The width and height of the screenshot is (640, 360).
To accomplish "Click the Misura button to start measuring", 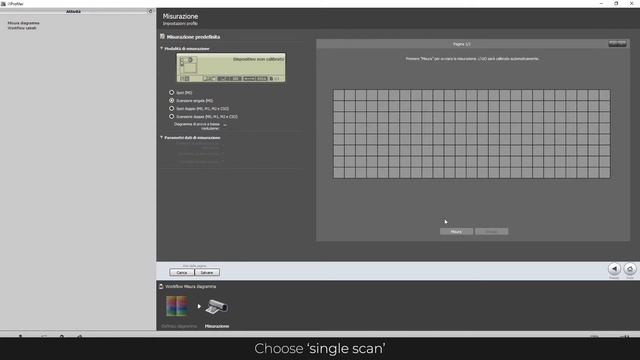I will [x=456, y=231].
